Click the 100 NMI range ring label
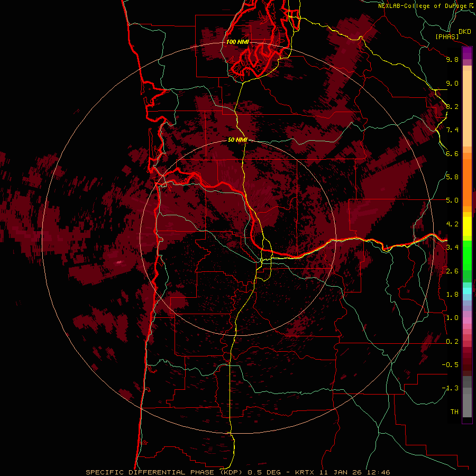The image size is (476, 476). tap(237, 42)
